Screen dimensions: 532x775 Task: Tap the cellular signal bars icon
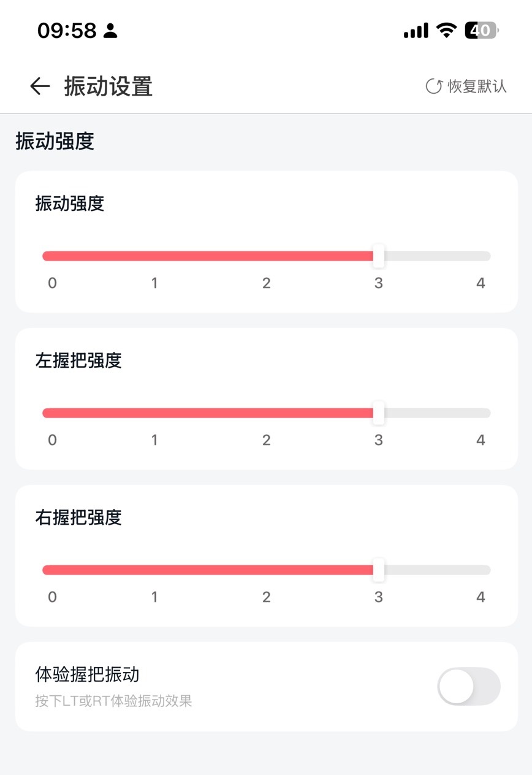(416, 30)
